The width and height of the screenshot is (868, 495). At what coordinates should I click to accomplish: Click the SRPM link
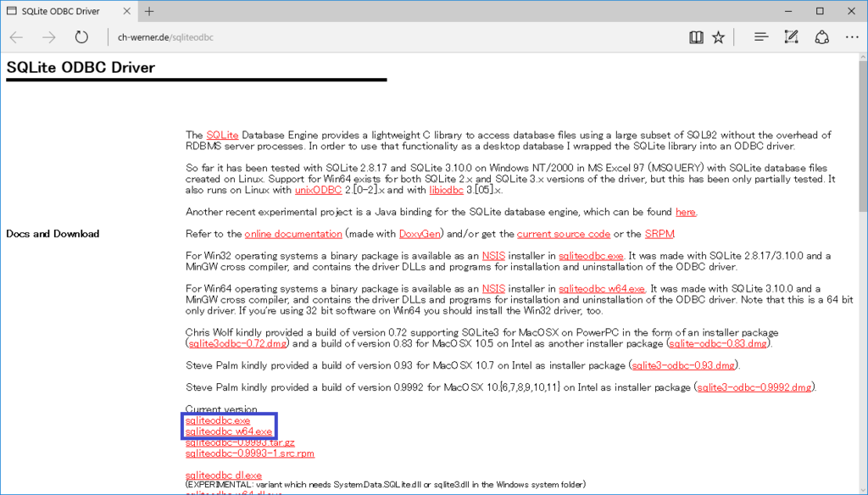[x=659, y=234]
